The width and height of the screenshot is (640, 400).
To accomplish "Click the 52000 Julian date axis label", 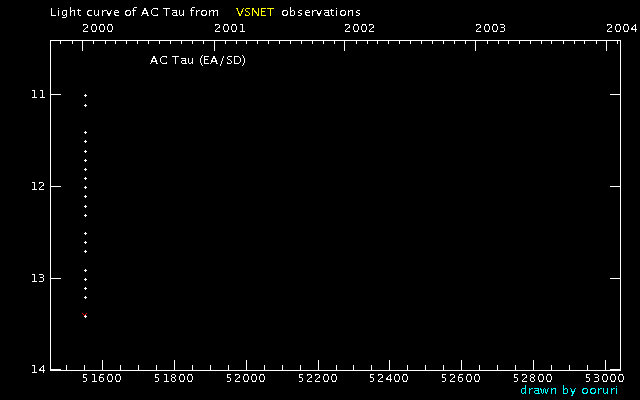I will pos(245,379).
